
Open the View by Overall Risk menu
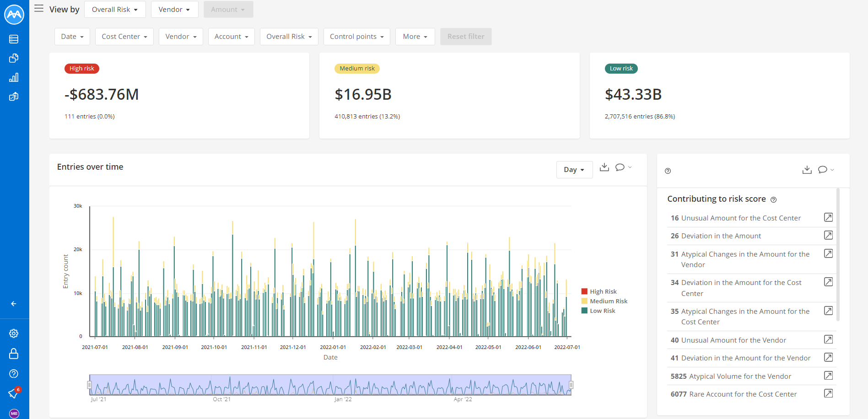(115, 10)
